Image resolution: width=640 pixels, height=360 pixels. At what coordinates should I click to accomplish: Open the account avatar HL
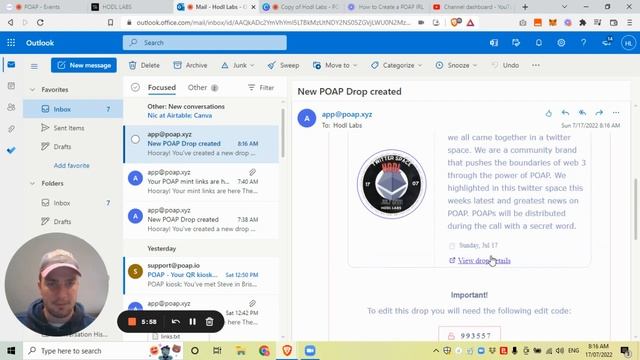[x=629, y=43]
